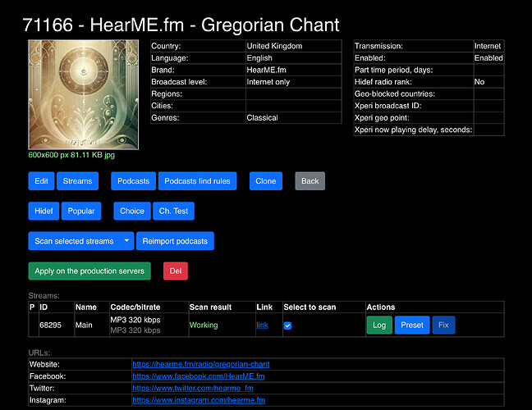Open the Streams page button

click(77, 180)
